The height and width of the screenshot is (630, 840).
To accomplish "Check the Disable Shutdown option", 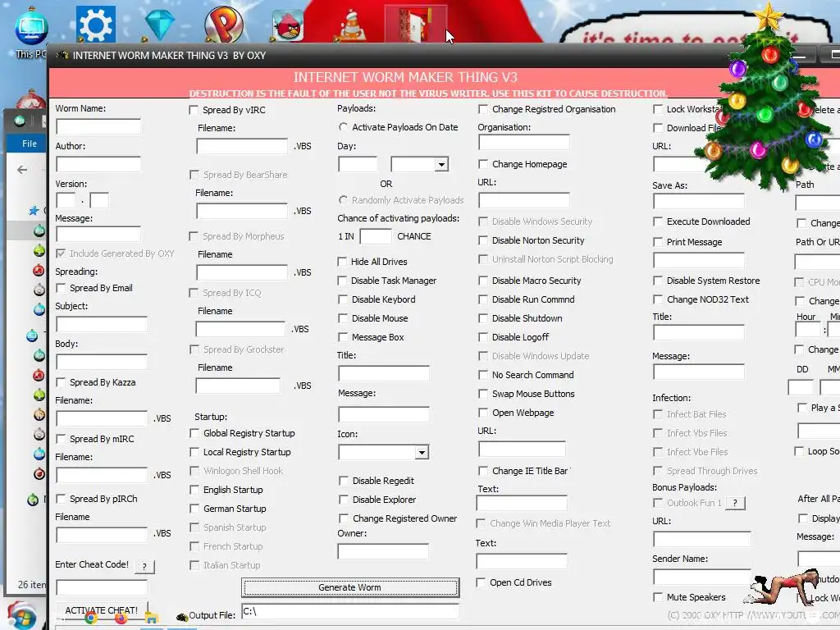I will pos(482,318).
